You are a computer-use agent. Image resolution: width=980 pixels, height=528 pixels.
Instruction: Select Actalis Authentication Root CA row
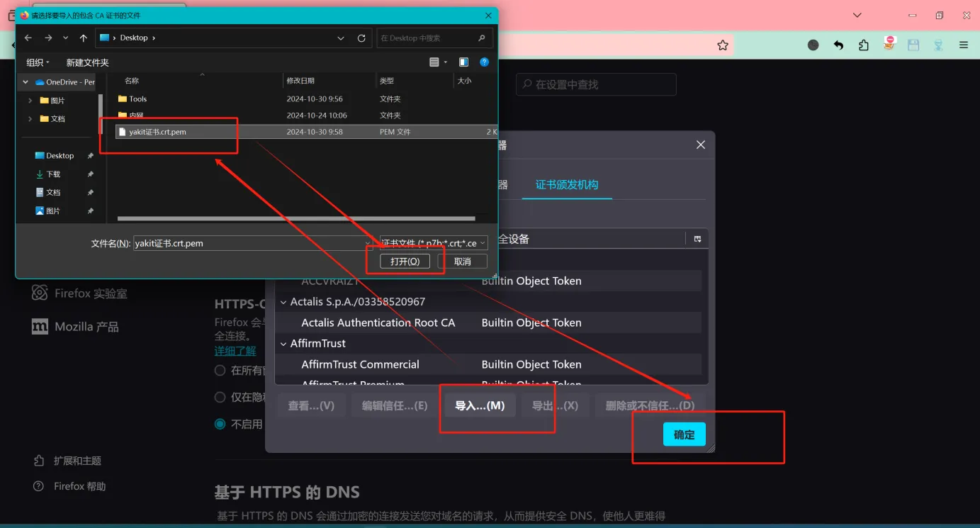point(488,322)
